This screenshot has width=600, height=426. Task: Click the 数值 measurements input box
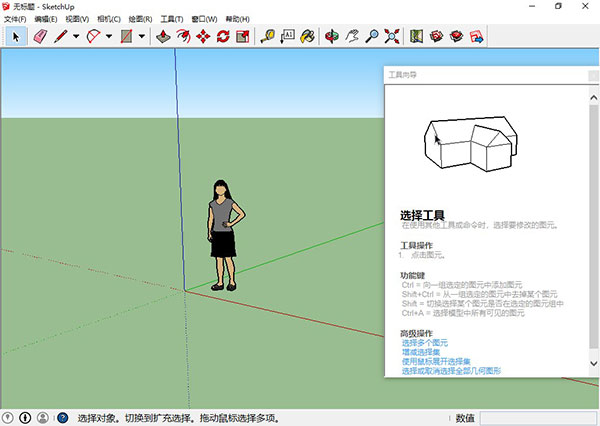point(538,418)
